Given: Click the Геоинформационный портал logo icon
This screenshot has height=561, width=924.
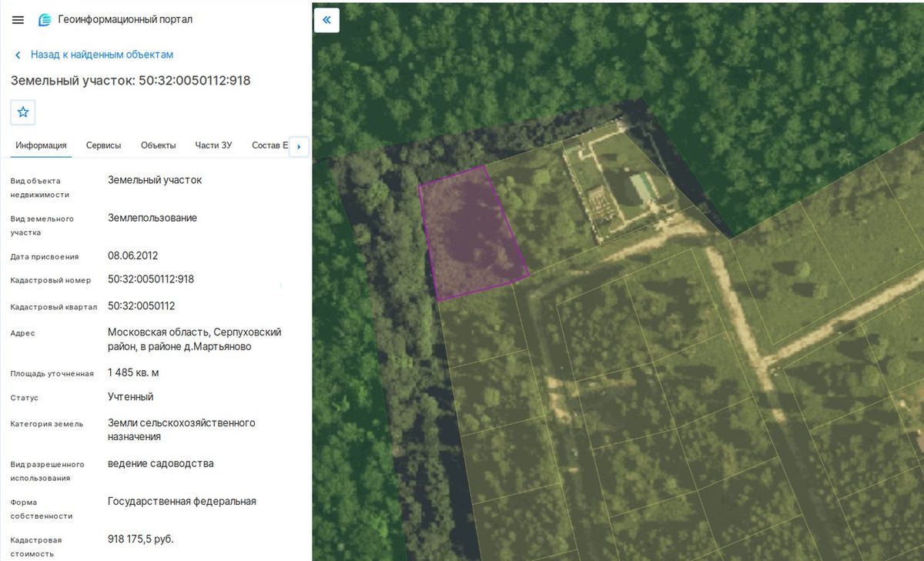Looking at the screenshot, I should [x=45, y=20].
